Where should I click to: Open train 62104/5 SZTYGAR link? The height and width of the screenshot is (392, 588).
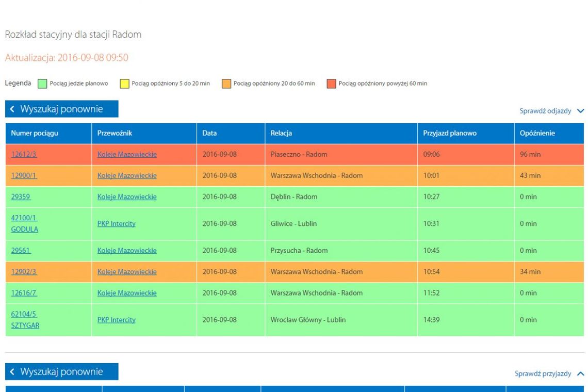pyautogui.click(x=25, y=320)
